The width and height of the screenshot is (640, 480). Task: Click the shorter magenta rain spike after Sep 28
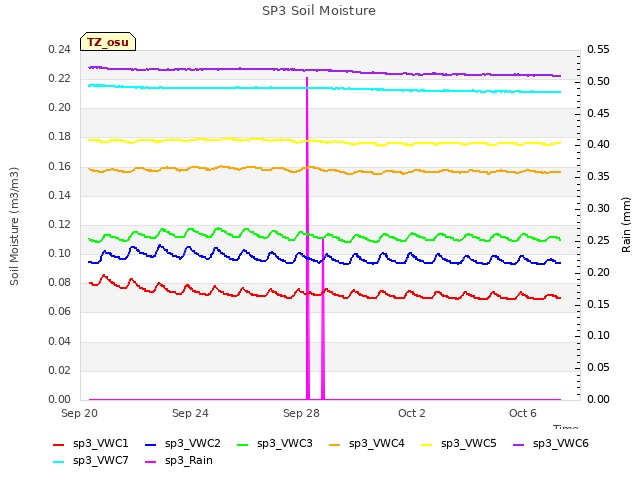(x=323, y=319)
